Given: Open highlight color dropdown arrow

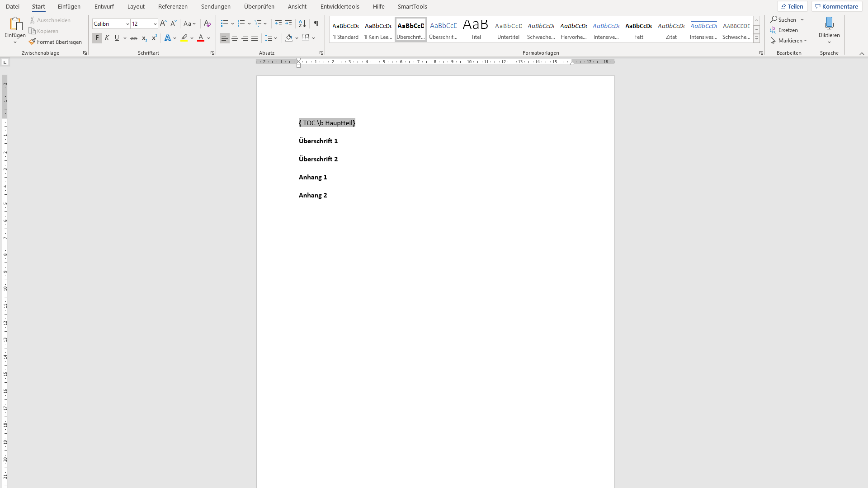Looking at the screenshot, I should tap(192, 38).
